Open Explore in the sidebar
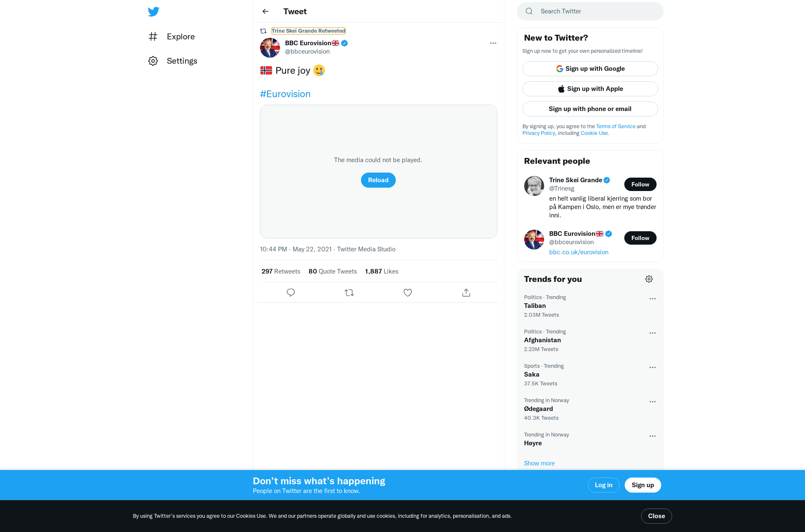805x532 pixels. pyautogui.click(x=172, y=36)
